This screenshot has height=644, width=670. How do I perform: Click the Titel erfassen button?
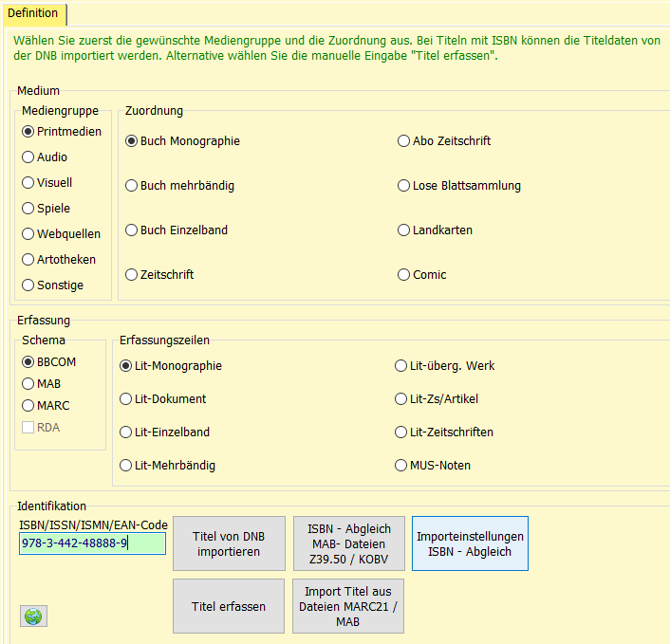(229, 606)
